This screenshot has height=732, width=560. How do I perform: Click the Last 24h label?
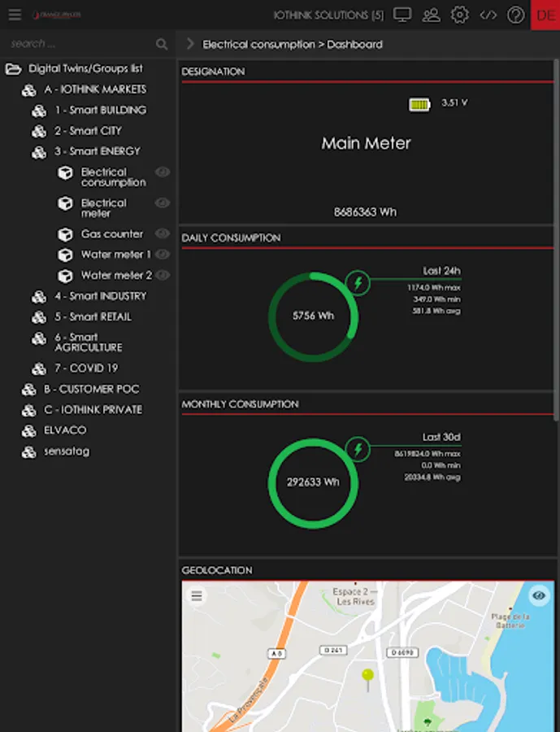[x=441, y=271]
